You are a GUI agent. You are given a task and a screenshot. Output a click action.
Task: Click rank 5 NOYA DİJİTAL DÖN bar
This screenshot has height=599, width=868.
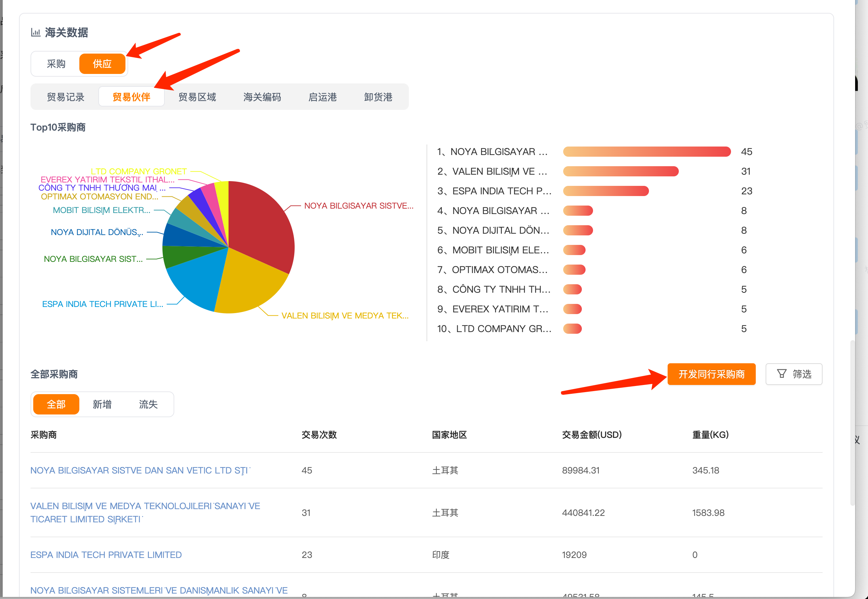tap(578, 230)
